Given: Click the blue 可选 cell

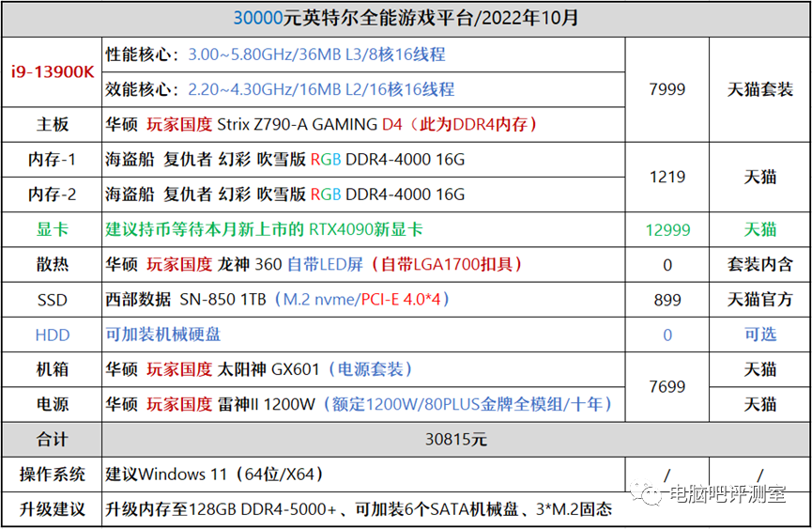Looking at the screenshot, I should point(759,335).
